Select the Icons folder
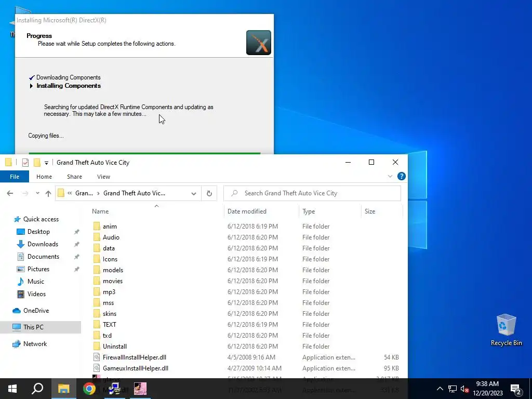The width and height of the screenshot is (532, 399). pos(110,259)
